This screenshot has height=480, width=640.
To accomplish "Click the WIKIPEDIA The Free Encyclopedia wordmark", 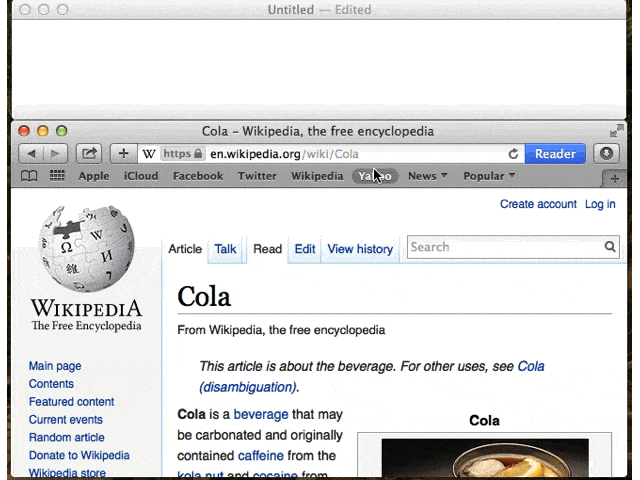I will [87, 315].
